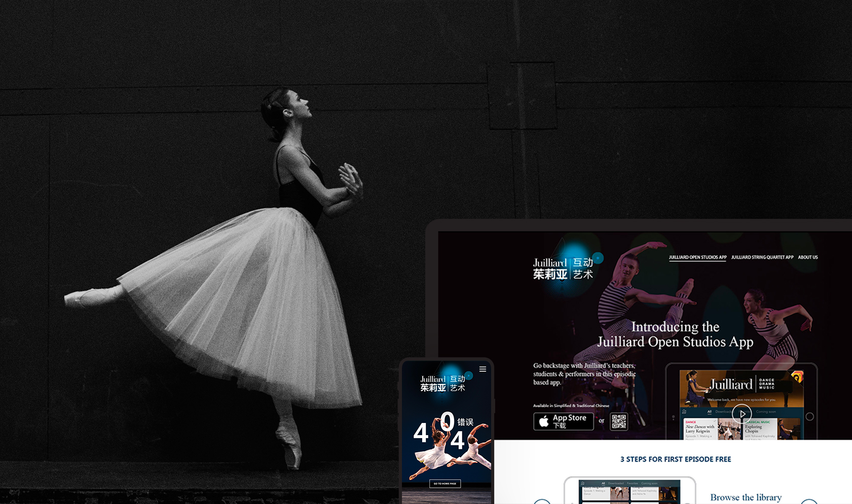Click the QR code to download the app
Viewport: 852px width, 504px height.
(x=619, y=421)
